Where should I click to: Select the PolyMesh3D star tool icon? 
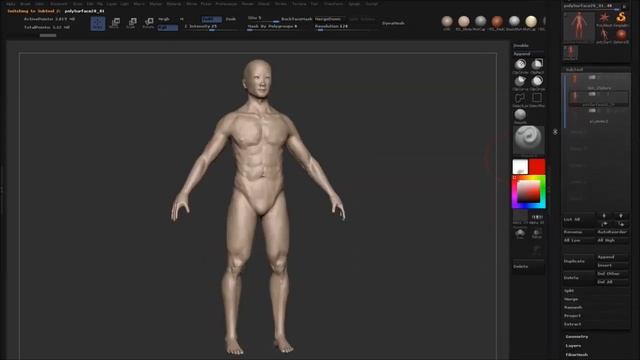coord(604,18)
